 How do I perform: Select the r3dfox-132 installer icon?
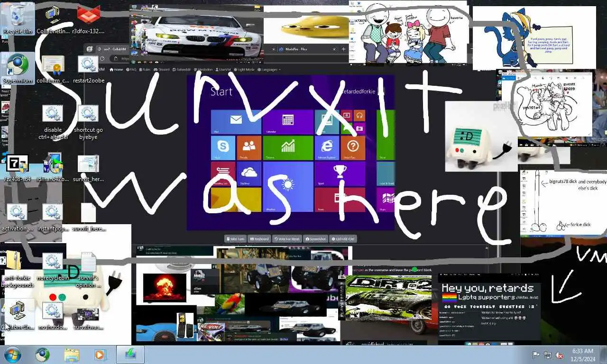click(x=88, y=19)
